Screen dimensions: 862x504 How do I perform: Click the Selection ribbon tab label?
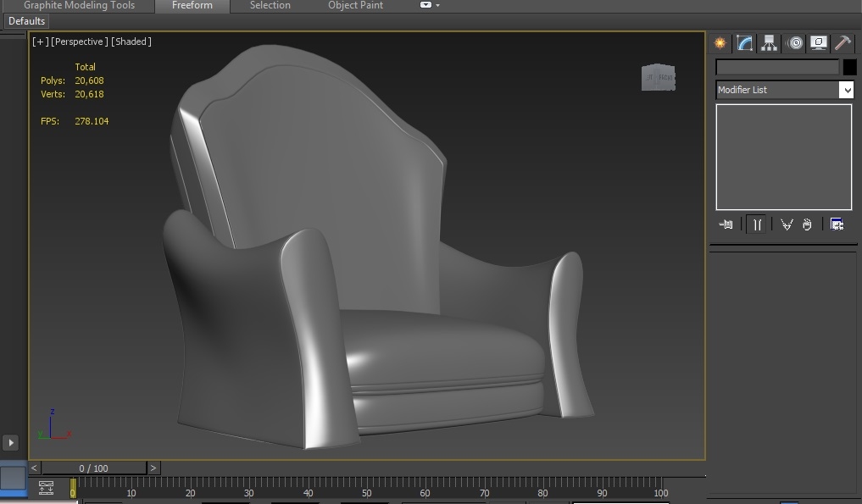point(270,5)
